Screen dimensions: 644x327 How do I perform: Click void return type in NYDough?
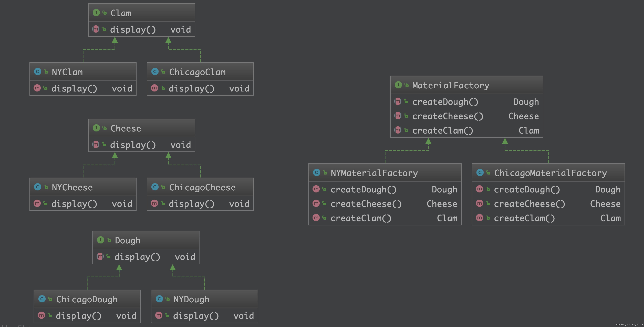(x=244, y=316)
